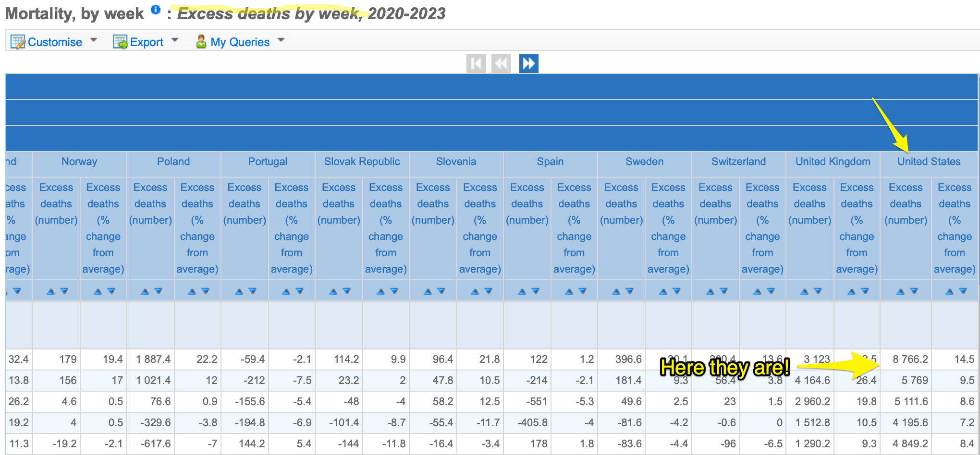Sort United Kingdom percent change descending
Viewport: 980px width, 455px height.
click(x=865, y=291)
